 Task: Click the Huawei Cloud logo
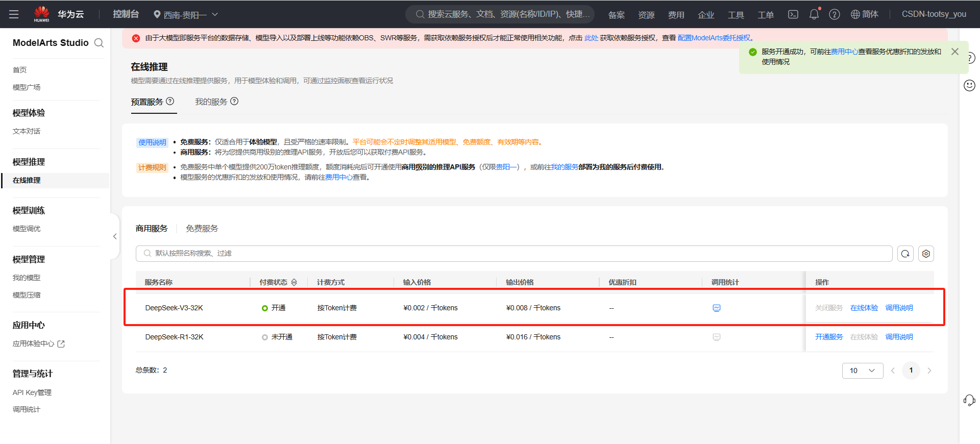pyautogui.click(x=42, y=14)
